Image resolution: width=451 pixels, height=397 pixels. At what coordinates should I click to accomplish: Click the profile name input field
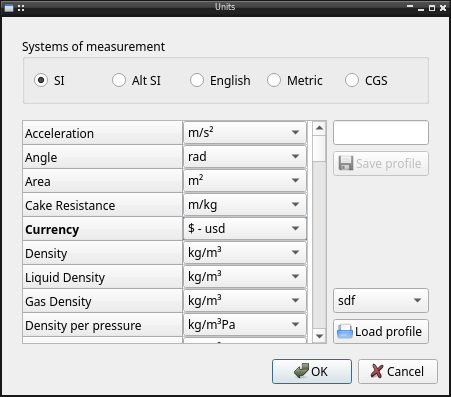[381, 133]
